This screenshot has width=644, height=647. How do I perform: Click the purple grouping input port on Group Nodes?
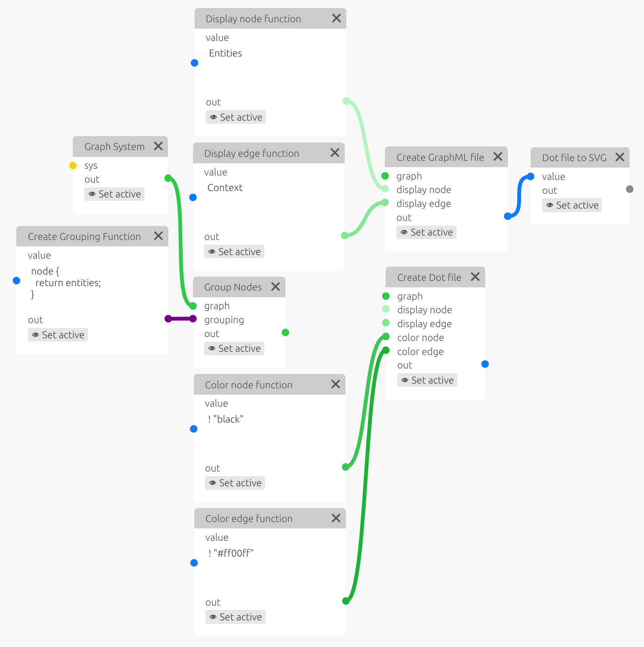pyautogui.click(x=193, y=319)
